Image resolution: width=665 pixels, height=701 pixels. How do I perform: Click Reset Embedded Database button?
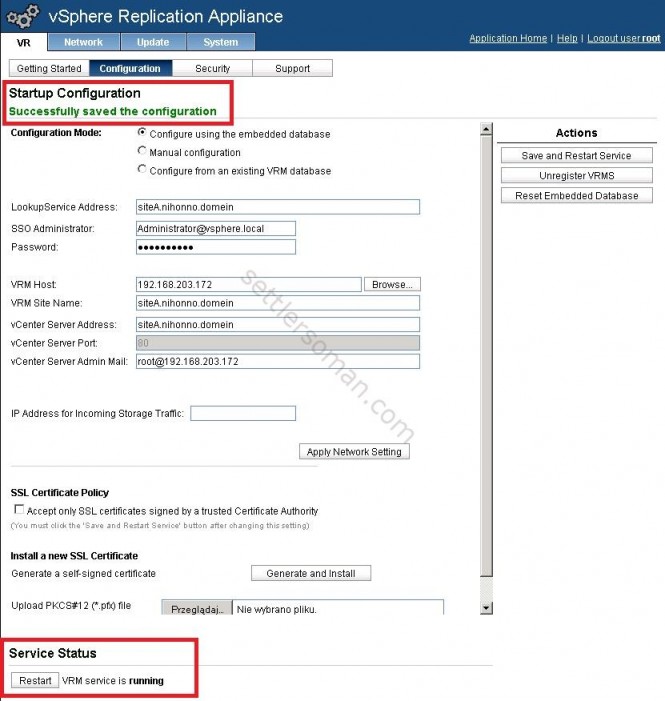576,196
